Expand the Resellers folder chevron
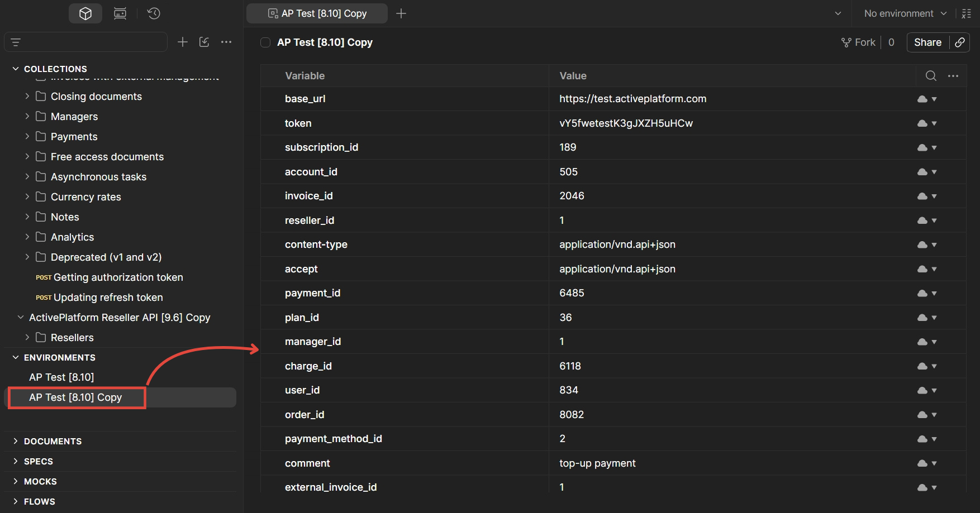This screenshot has height=513, width=980. tap(27, 337)
